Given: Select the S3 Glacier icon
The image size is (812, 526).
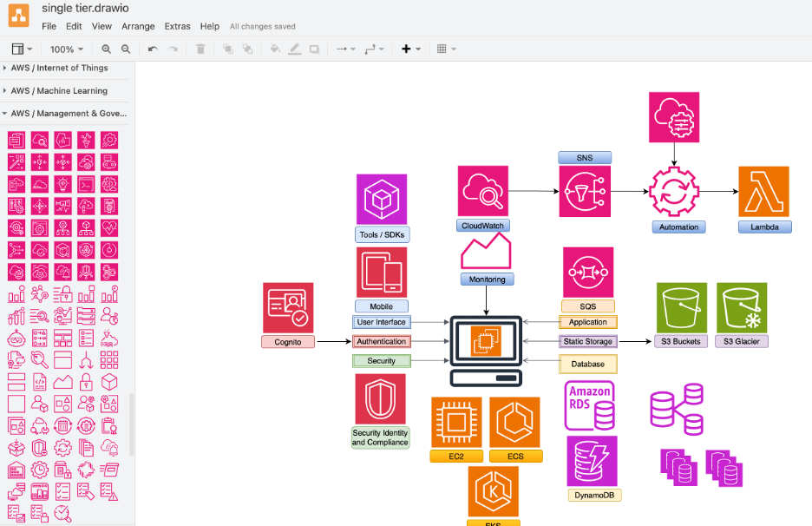Looking at the screenshot, I should tap(742, 308).
